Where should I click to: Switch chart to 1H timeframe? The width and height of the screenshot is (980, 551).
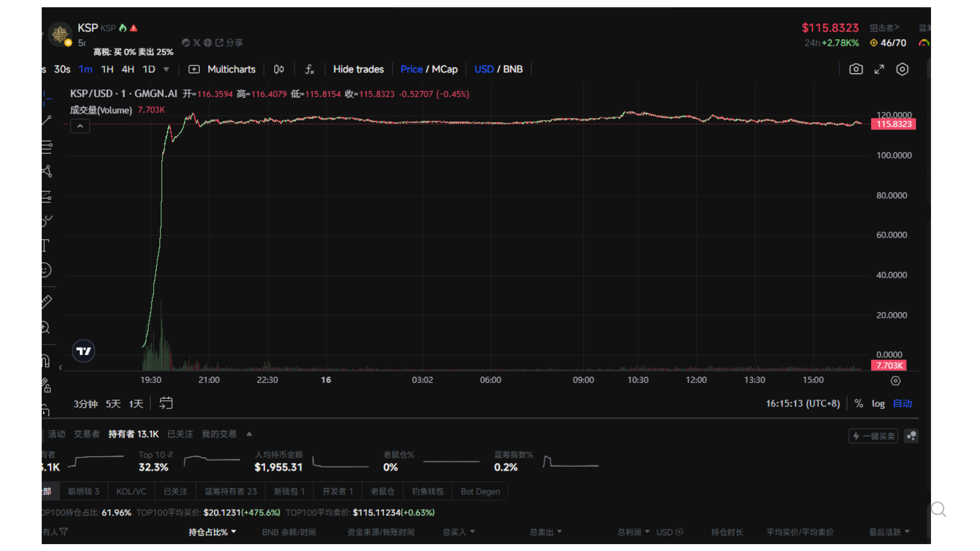(x=107, y=69)
